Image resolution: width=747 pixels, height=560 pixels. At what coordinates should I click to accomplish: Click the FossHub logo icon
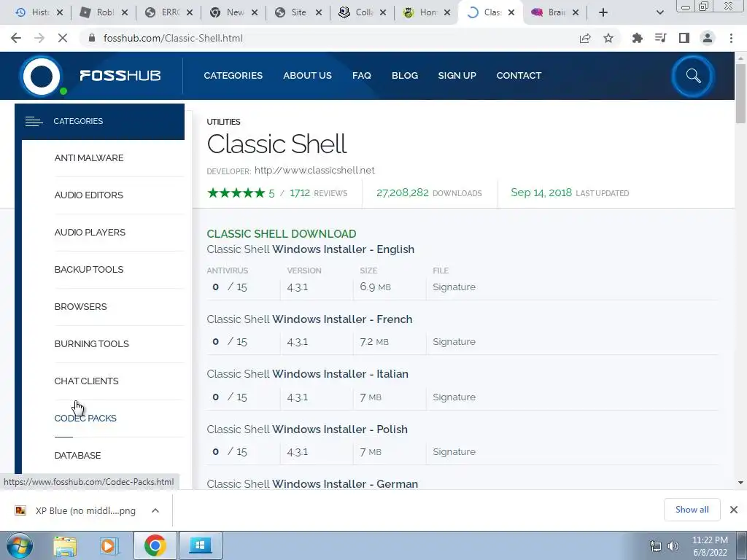(42, 76)
